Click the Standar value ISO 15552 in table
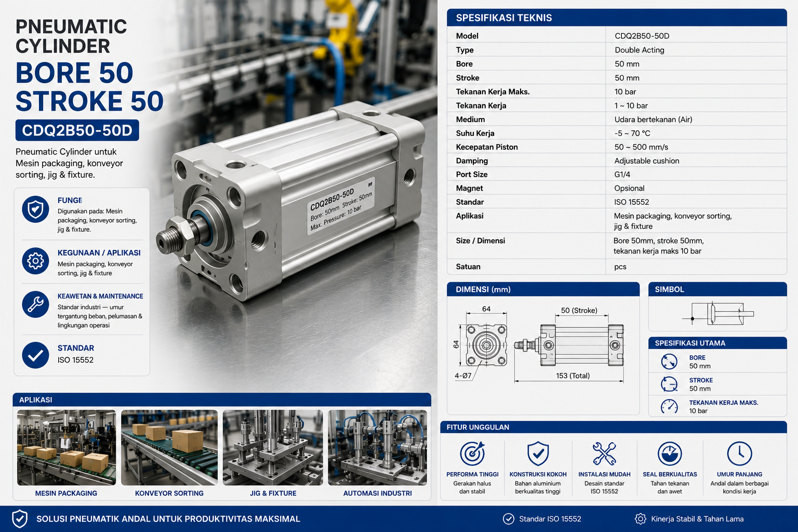This screenshot has height=532, width=798. (632, 202)
